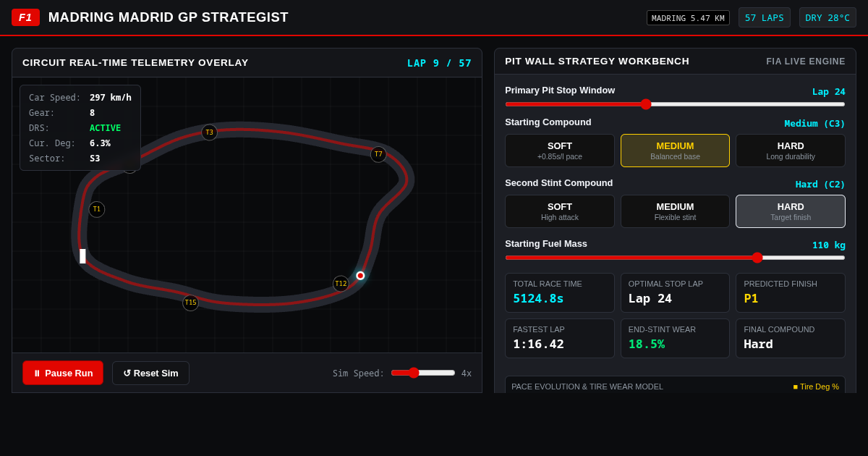
Task: Choose Hard as starting compound
Action: (791, 151)
